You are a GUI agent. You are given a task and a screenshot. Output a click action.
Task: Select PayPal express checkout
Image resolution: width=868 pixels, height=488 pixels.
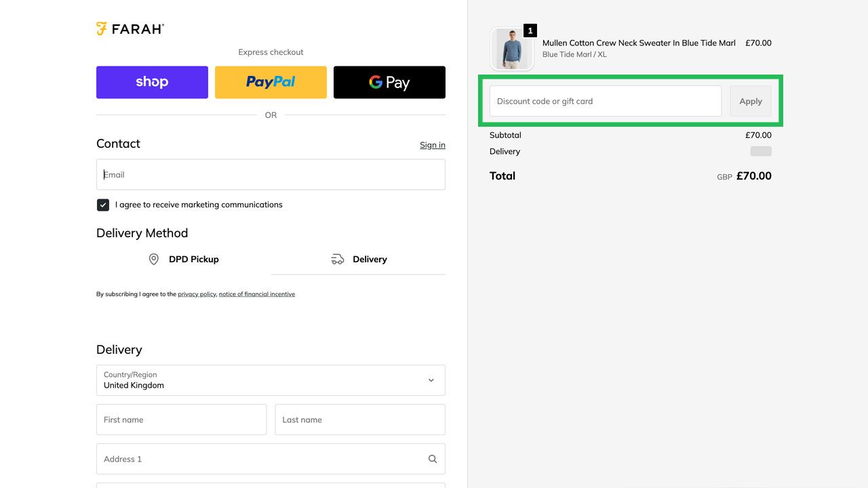[x=271, y=82]
